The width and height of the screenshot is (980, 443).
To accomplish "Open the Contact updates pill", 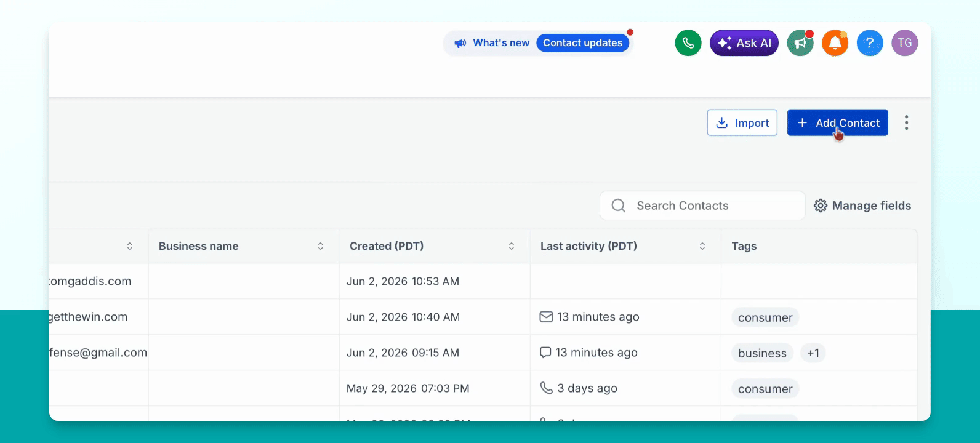I will [583, 43].
